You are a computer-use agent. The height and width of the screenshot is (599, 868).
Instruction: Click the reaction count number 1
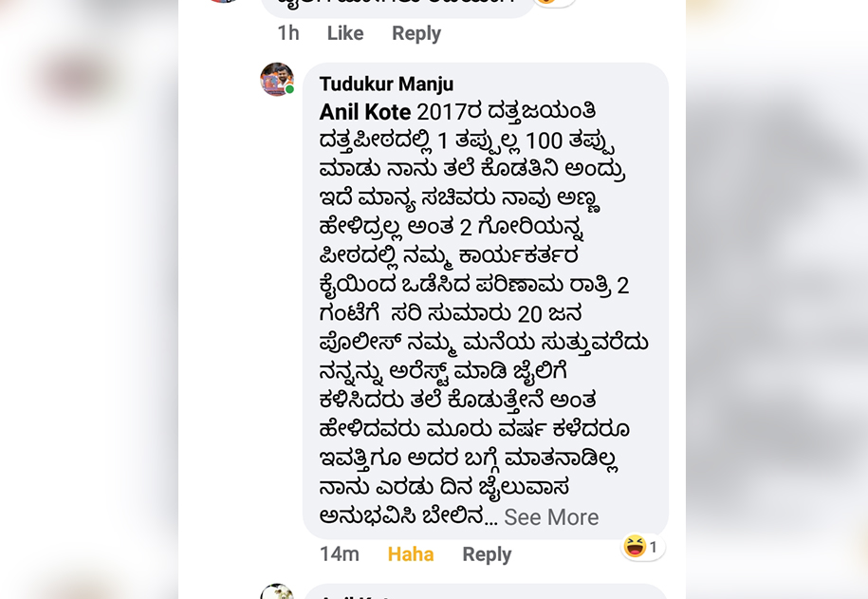click(654, 548)
